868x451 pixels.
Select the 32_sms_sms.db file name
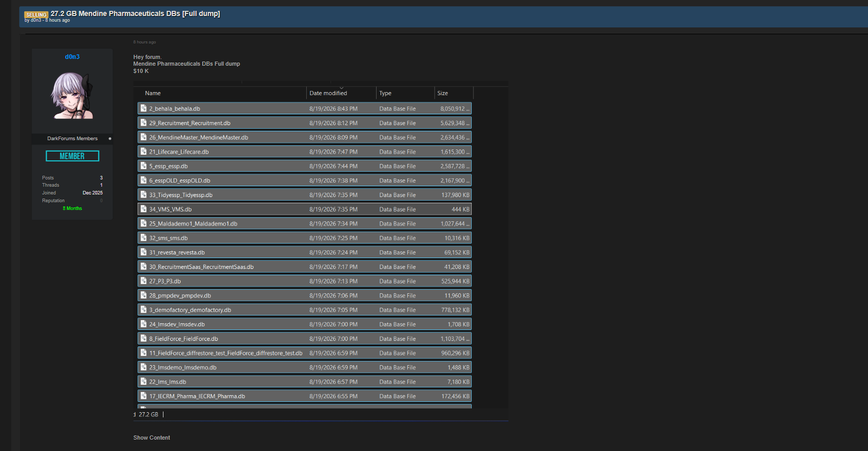(x=169, y=238)
